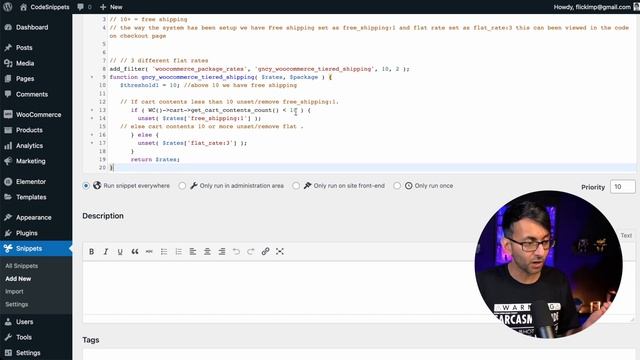
Task: Open the main Settings sidebar menu
Action: (x=28, y=353)
